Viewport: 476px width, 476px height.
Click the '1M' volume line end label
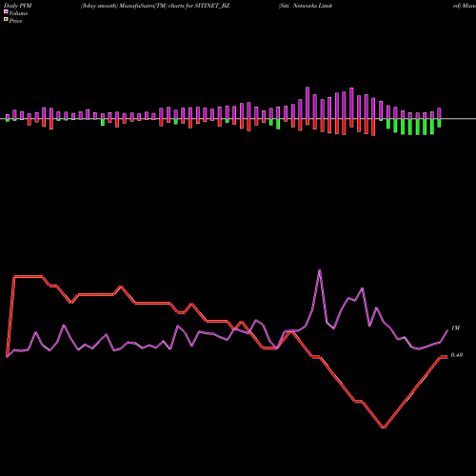click(x=455, y=327)
